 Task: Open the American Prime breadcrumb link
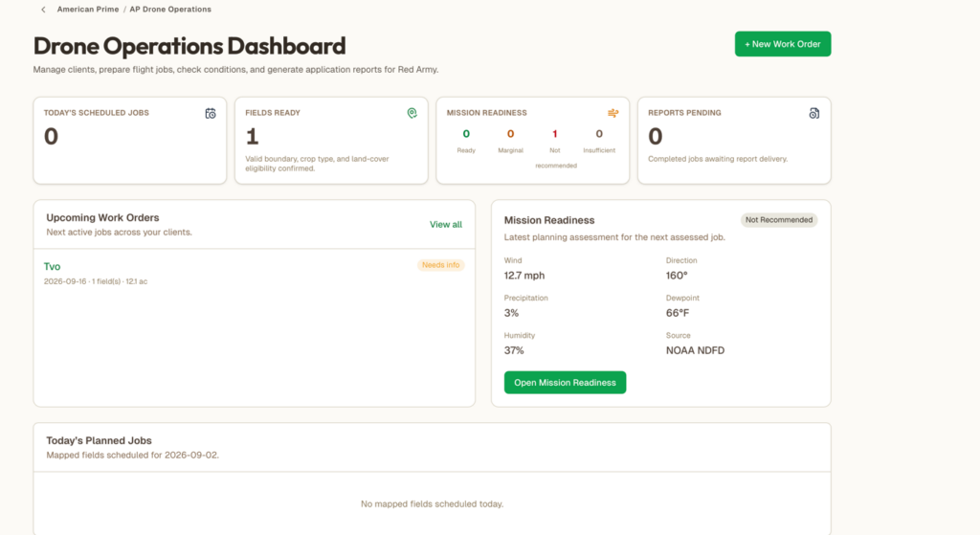tap(88, 10)
